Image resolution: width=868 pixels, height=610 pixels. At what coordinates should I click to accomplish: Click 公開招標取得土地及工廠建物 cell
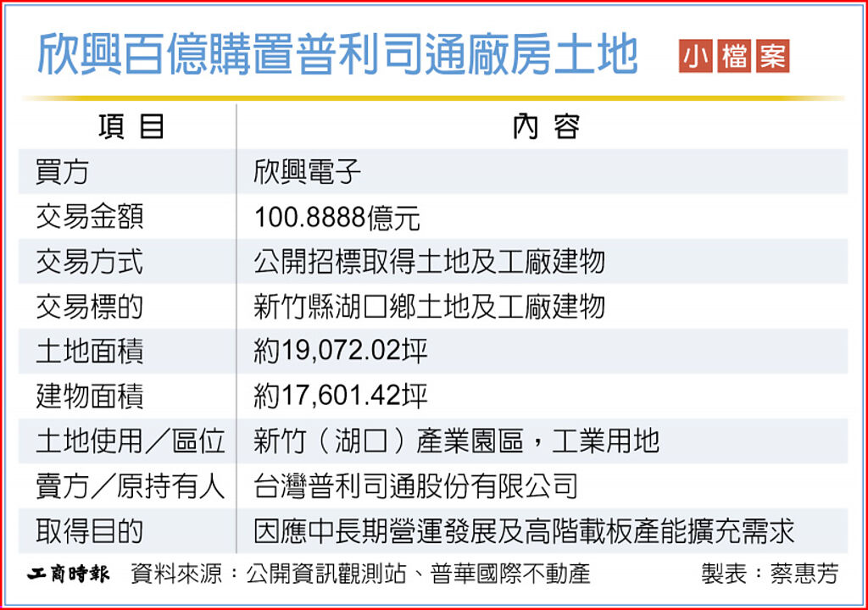[x=430, y=261]
